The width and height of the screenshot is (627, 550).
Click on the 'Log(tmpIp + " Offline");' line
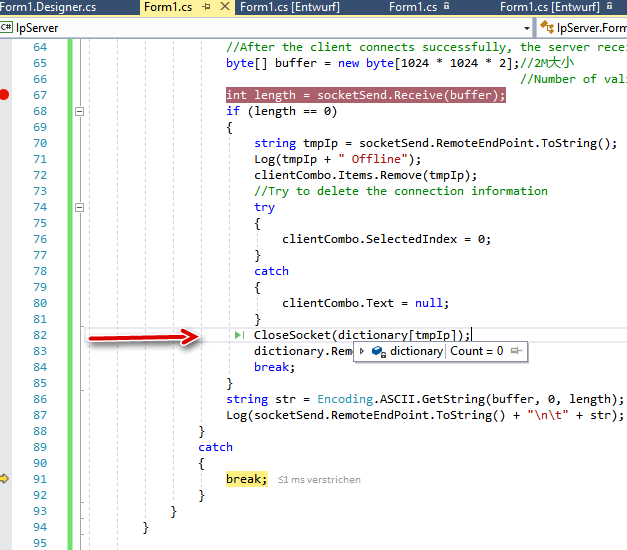tap(337, 159)
